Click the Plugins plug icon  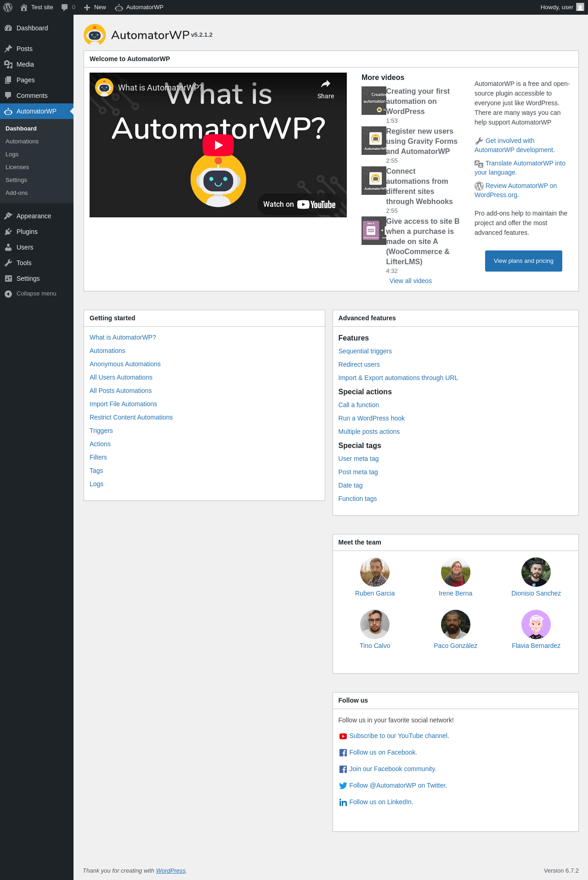coord(8,232)
